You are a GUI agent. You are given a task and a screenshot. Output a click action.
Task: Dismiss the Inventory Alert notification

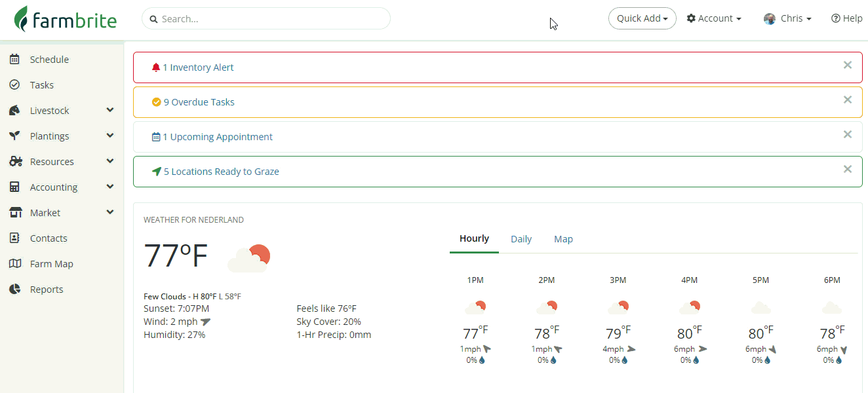click(x=848, y=65)
